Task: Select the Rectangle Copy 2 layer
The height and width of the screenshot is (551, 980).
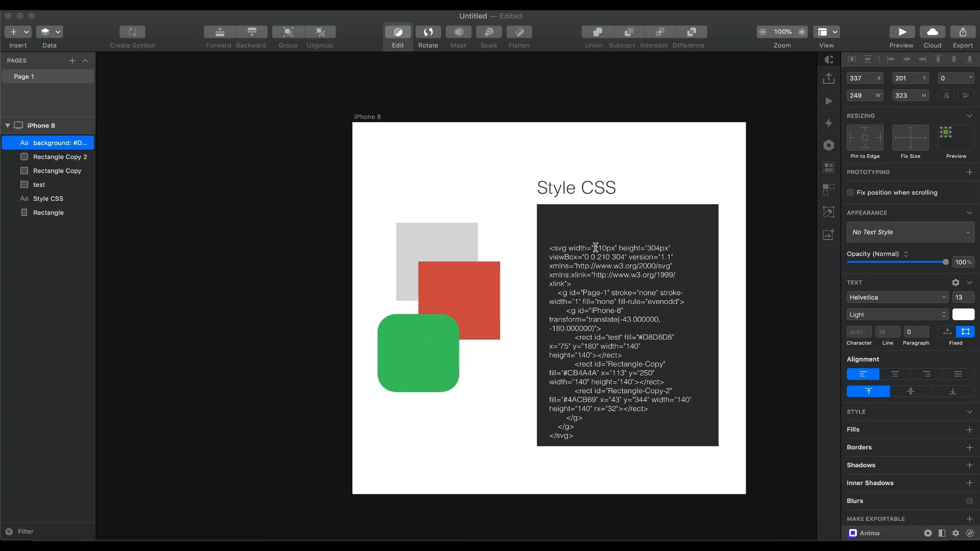Action: [x=48, y=157]
